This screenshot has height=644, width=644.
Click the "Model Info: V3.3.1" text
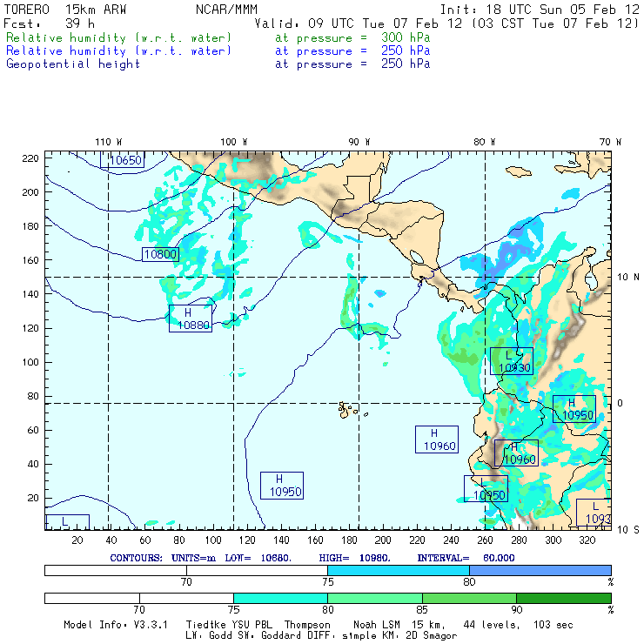[116, 625]
